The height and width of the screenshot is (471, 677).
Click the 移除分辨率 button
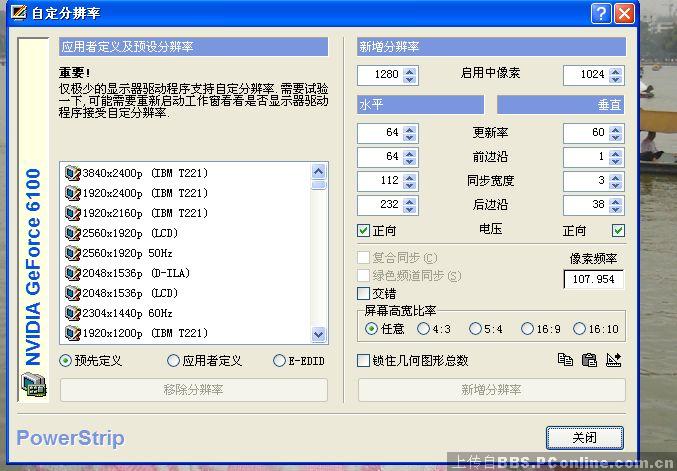[193, 390]
